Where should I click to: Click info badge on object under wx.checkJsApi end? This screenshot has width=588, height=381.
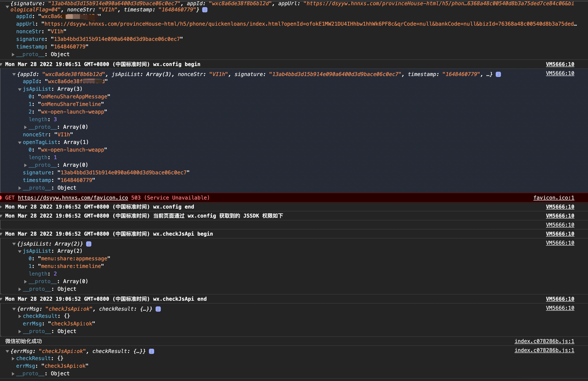(158, 309)
